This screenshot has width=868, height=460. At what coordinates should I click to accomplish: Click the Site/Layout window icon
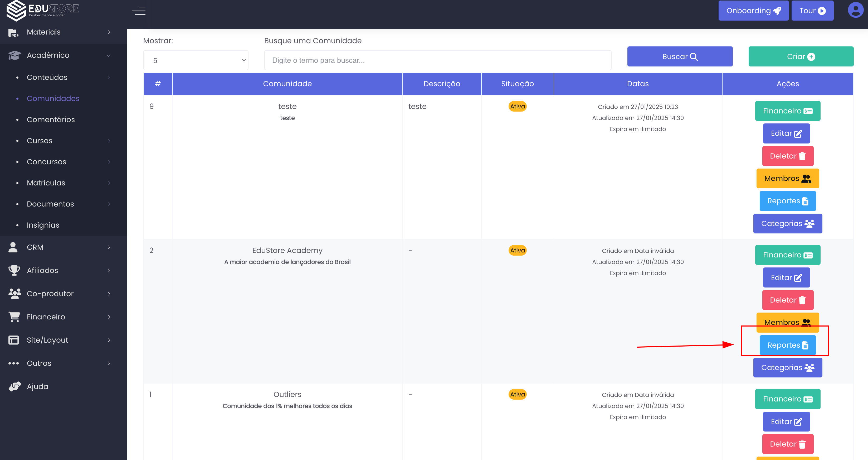(13, 340)
